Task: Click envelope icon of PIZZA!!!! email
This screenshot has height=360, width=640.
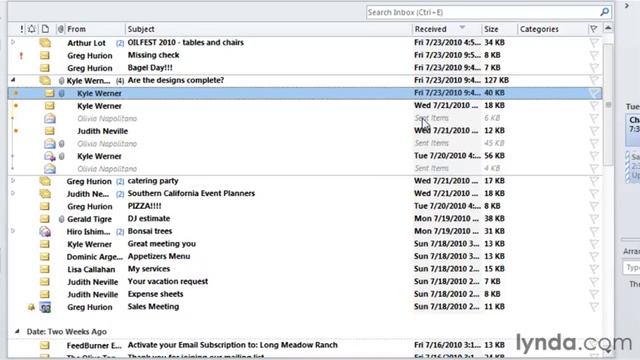Action: point(44,206)
